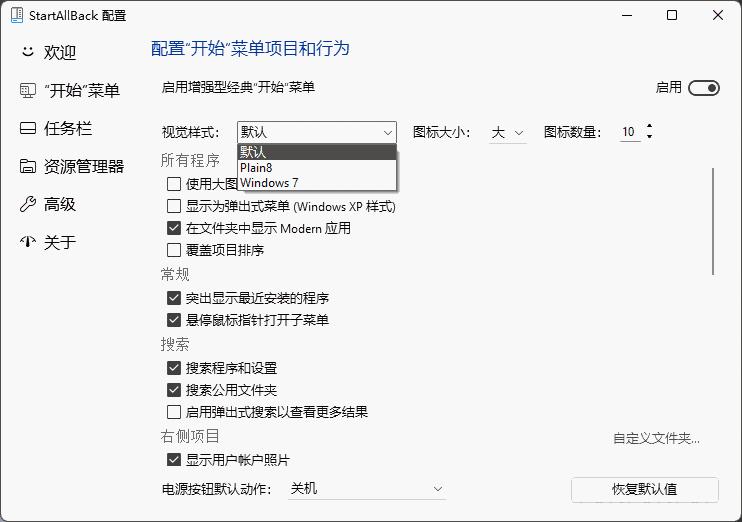Open the 自定义文件夹... link
This screenshot has height=522, width=742.
pos(656,438)
